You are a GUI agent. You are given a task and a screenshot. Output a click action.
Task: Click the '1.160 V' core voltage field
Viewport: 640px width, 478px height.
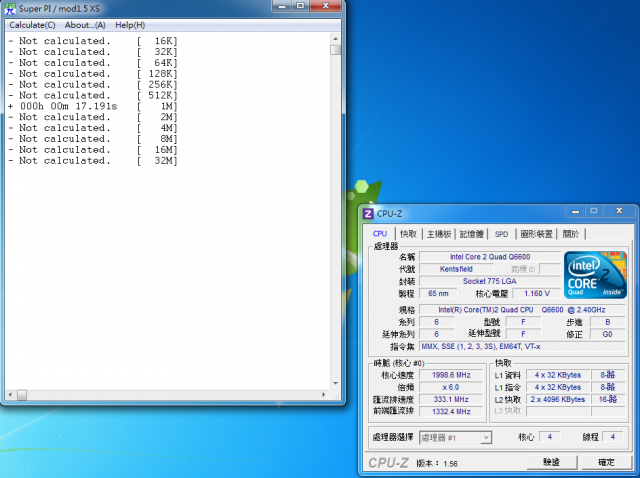coord(537,293)
